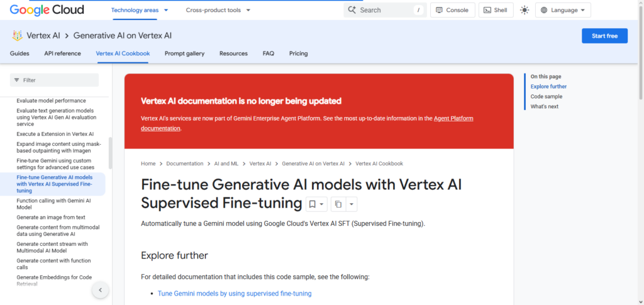Go to Generative AI on Vertex AI breadcrumb
The width and height of the screenshot is (644, 305).
tap(313, 164)
